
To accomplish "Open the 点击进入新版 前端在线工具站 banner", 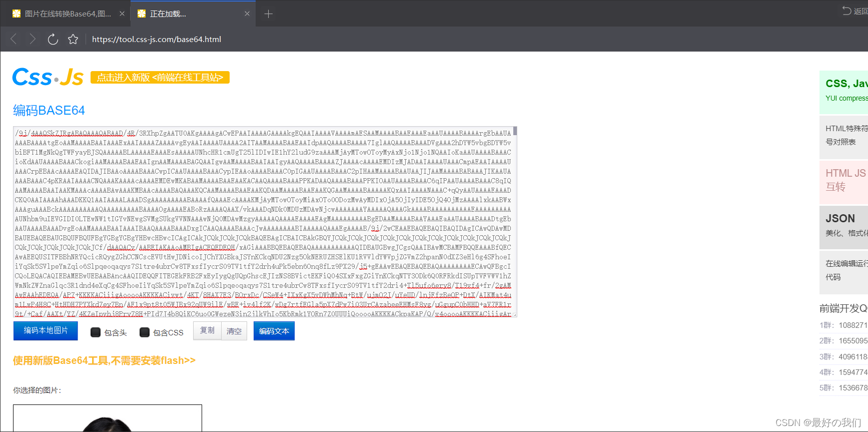I will 160,78.
